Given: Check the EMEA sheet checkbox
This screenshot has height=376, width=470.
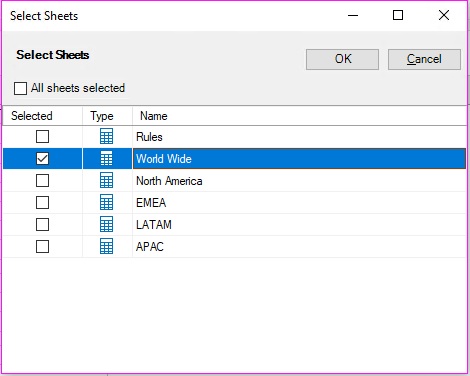Looking at the screenshot, I should [42, 202].
